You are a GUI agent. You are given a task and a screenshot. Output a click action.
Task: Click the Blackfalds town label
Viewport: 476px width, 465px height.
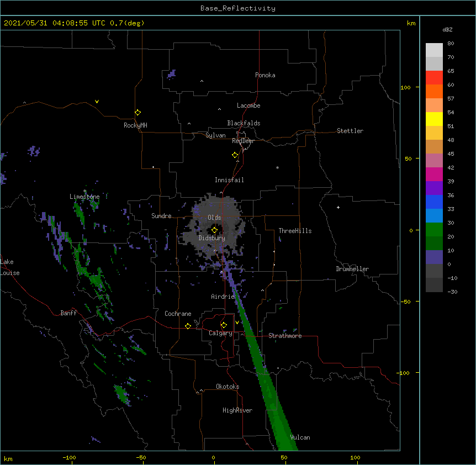click(244, 123)
